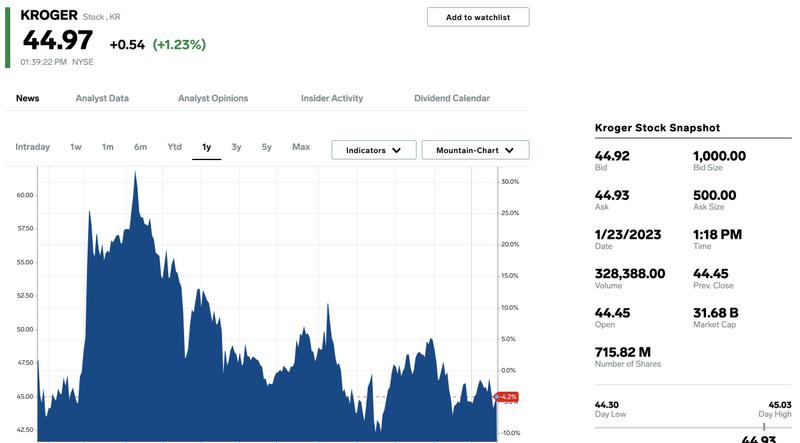Click the 50.00 price axis label

pyautogui.click(x=25, y=329)
